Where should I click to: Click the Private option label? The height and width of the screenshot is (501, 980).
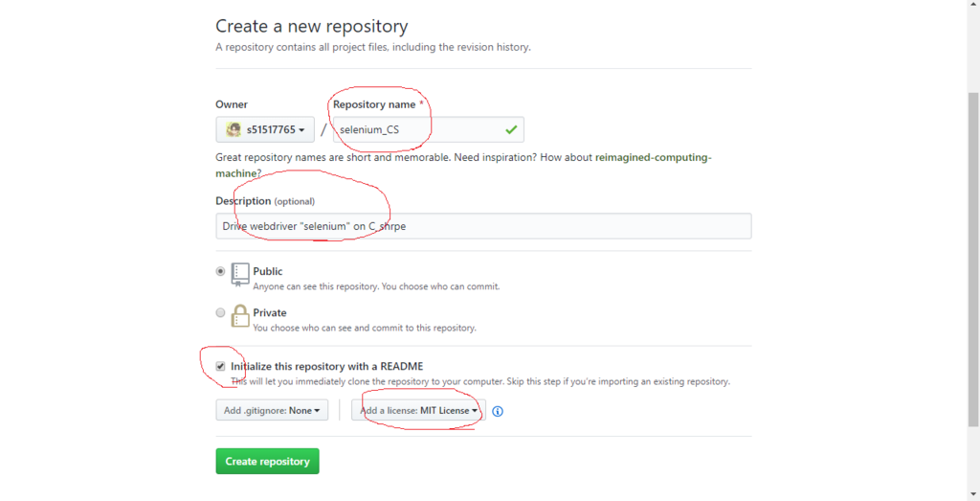269,312
